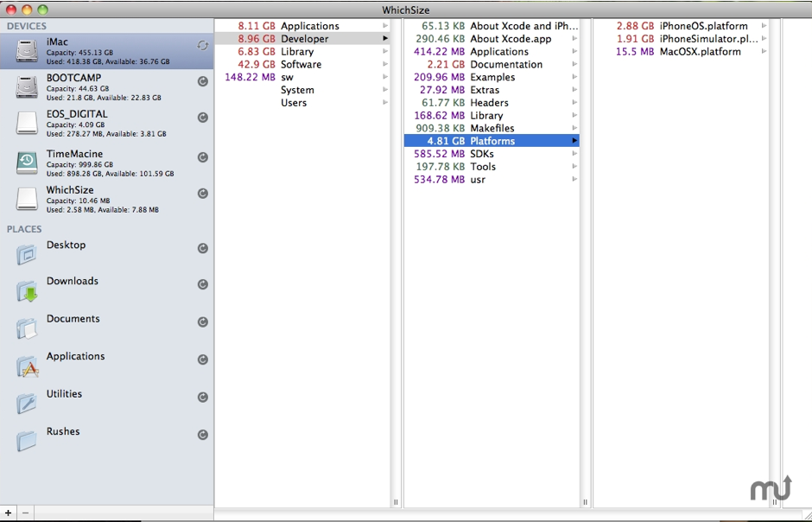Expand the Developer folder arrow
The width and height of the screenshot is (812, 522).
(x=385, y=38)
